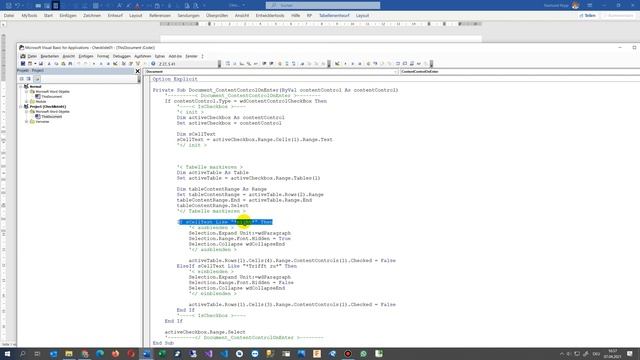
Task: Click the Uncomment Block icon
Action: pyautogui.click(x=293, y=64)
